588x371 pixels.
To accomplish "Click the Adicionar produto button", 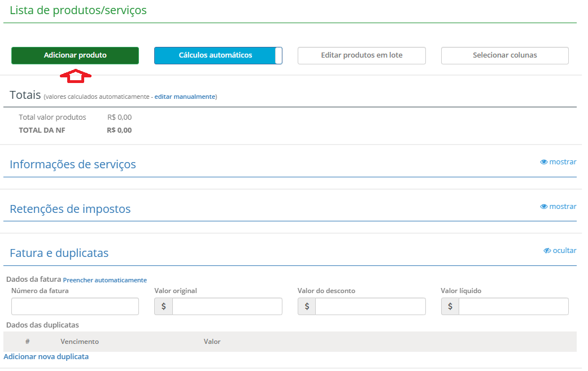I will pos(75,55).
